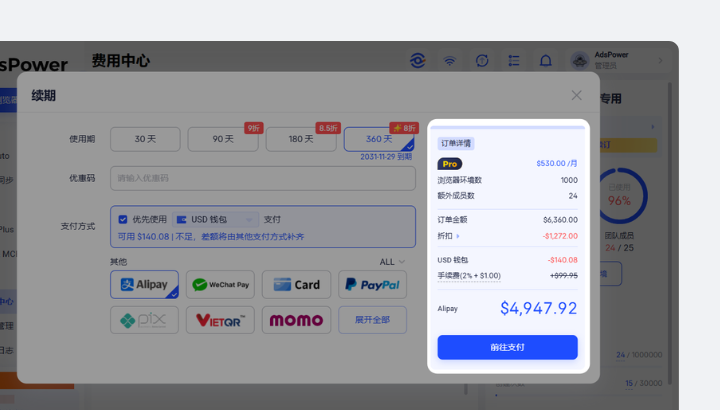Image resolution: width=720 pixels, height=410 pixels.
Task: Click the refresh sync icon in header
Action: [482, 61]
